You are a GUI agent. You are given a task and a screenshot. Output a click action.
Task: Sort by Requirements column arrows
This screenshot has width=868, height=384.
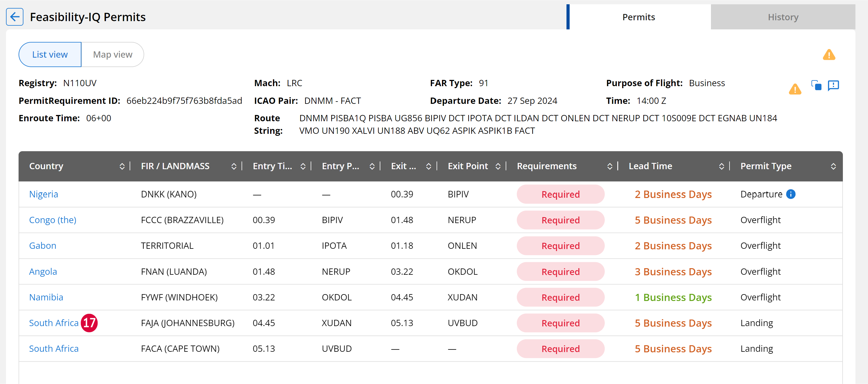coord(610,166)
